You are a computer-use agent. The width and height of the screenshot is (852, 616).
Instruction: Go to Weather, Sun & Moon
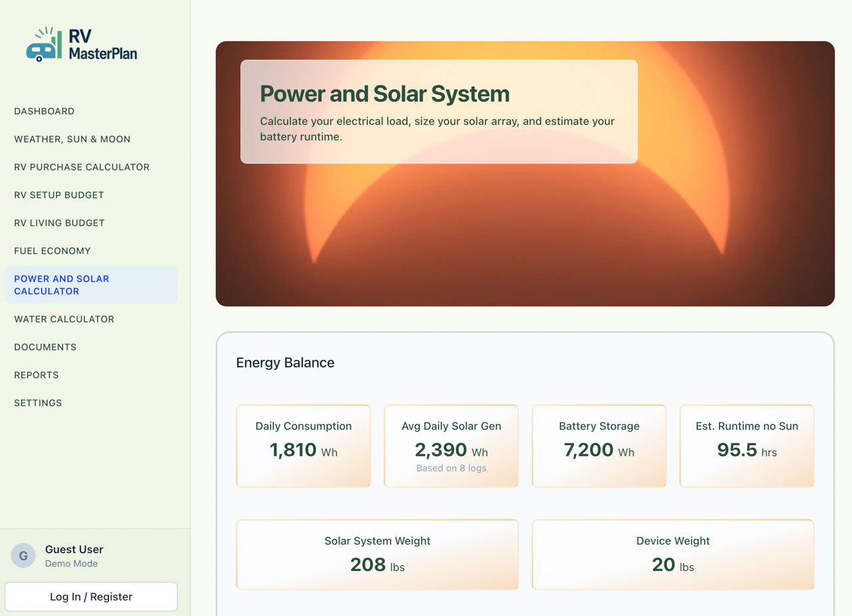[72, 139]
